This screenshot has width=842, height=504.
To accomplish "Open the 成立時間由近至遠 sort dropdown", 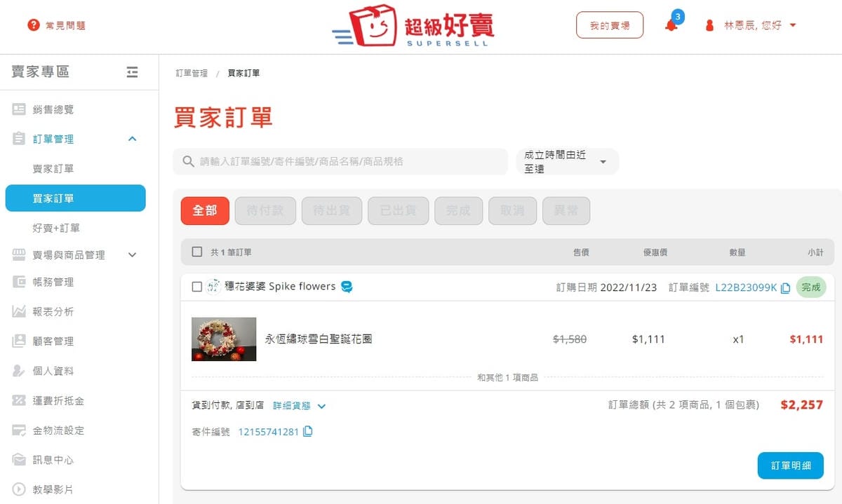I will click(x=568, y=162).
